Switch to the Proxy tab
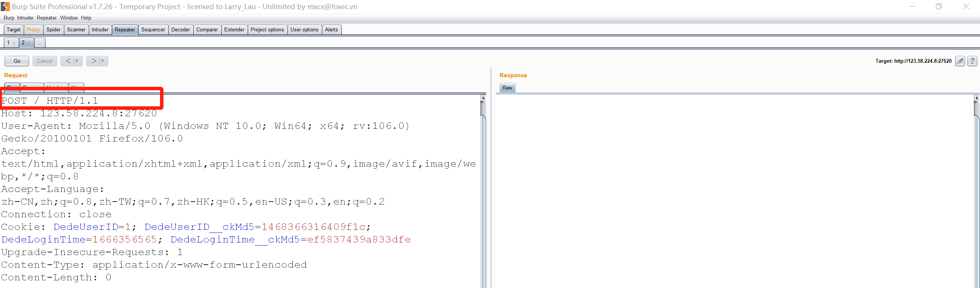The image size is (980, 288). click(x=33, y=30)
